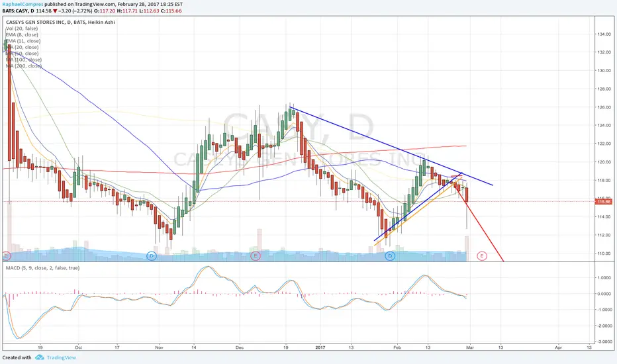The height and width of the screenshot is (364, 617).
Task: Click the CASEYS GEN STORES INC chart title
Action: click(60, 22)
